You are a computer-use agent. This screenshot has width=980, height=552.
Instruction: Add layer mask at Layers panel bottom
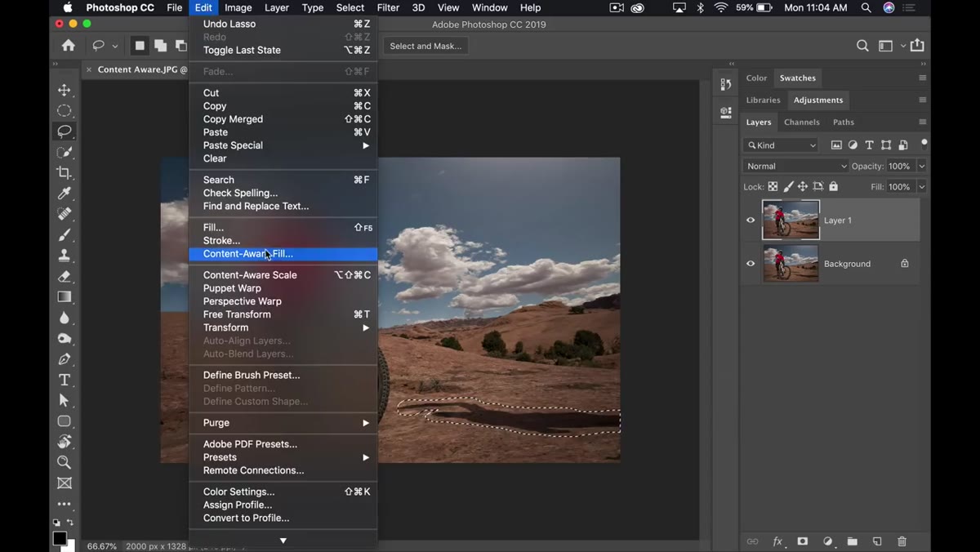click(803, 541)
